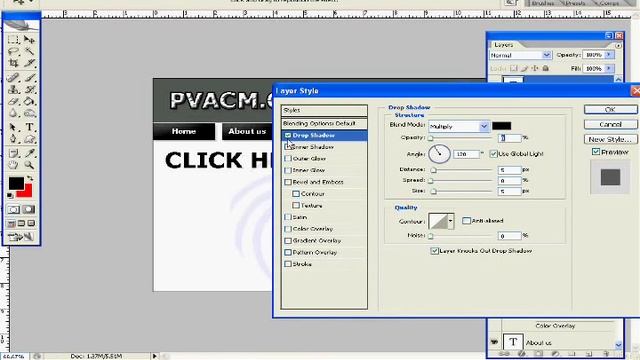Add layer style from Layers panel bottom
This screenshot has height=360, width=640.
pyautogui.click(x=522, y=354)
